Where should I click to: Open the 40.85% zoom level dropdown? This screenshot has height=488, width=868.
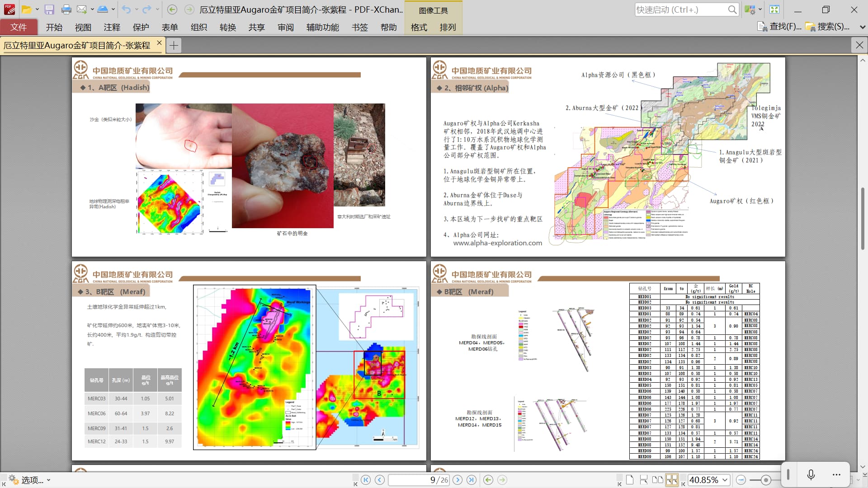click(725, 480)
